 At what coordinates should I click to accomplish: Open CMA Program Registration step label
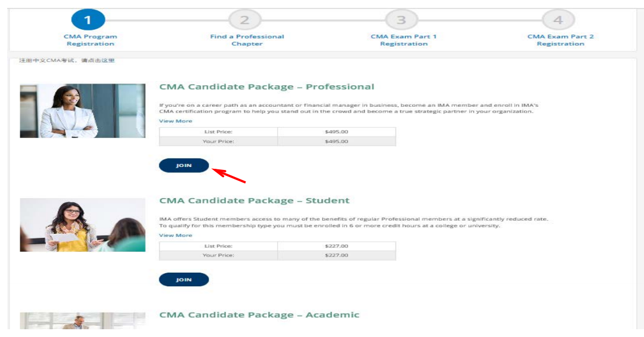91,40
